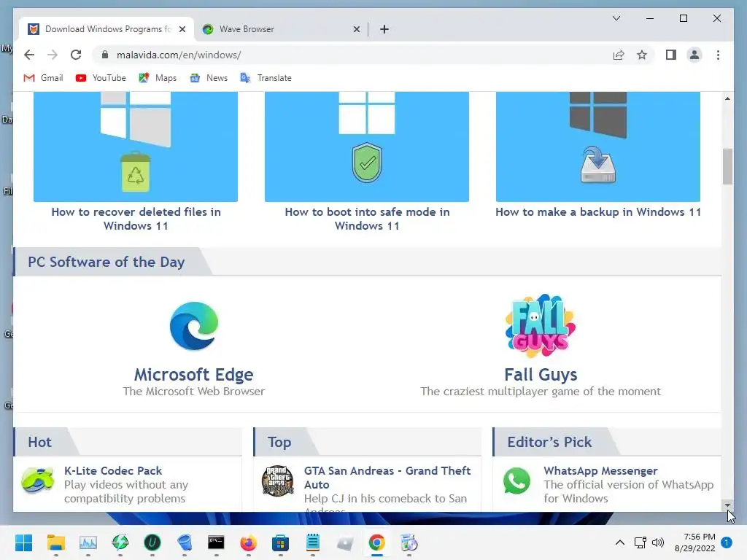Read How to recover deleted files link

[136, 219]
